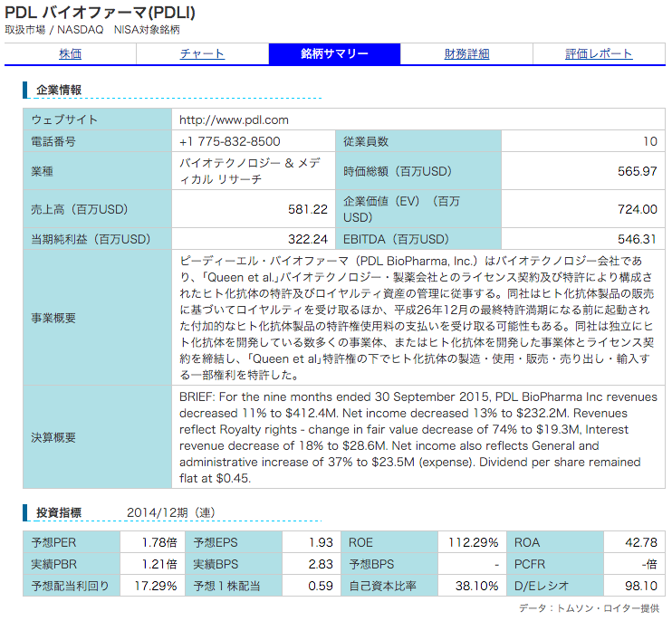Click the 取扱市場 / NASDAQ label
Viewport: 672px width, 621px height.
pos(54,30)
